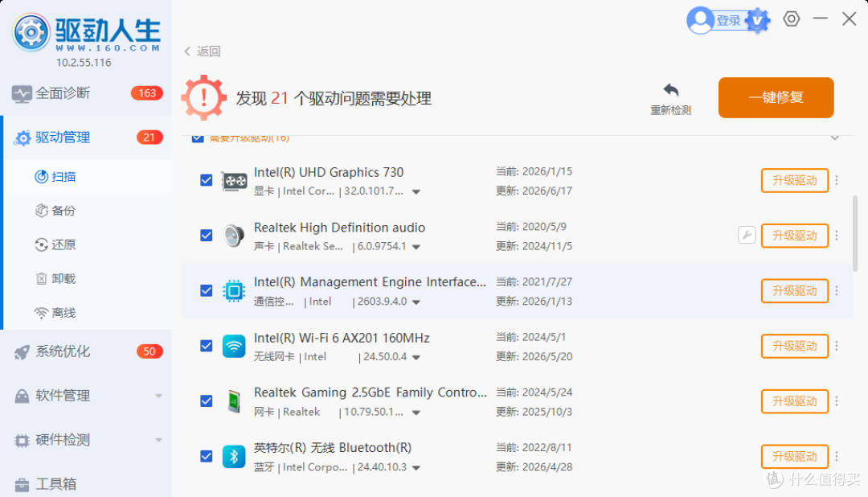The image size is (868, 497).
Task: Click the 50 badge on 系统优化
Action: point(149,351)
